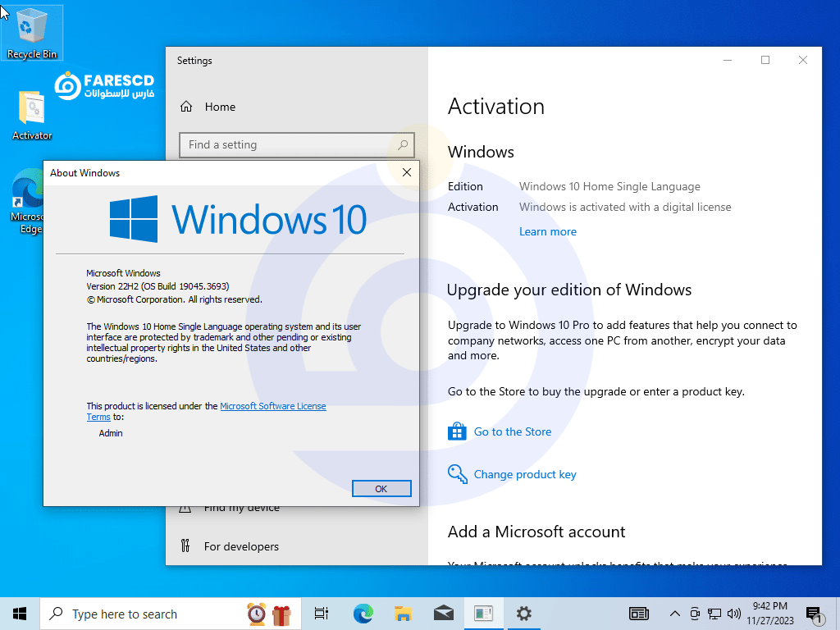The height and width of the screenshot is (630, 840).
Task: Close the About Windows dialog
Action: point(407,172)
